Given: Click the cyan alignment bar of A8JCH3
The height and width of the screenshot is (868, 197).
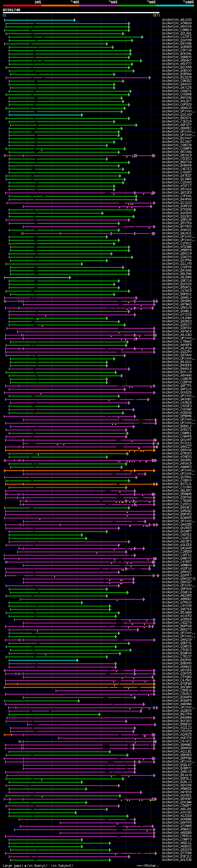Looking at the screenshot, I should coord(40,20).
